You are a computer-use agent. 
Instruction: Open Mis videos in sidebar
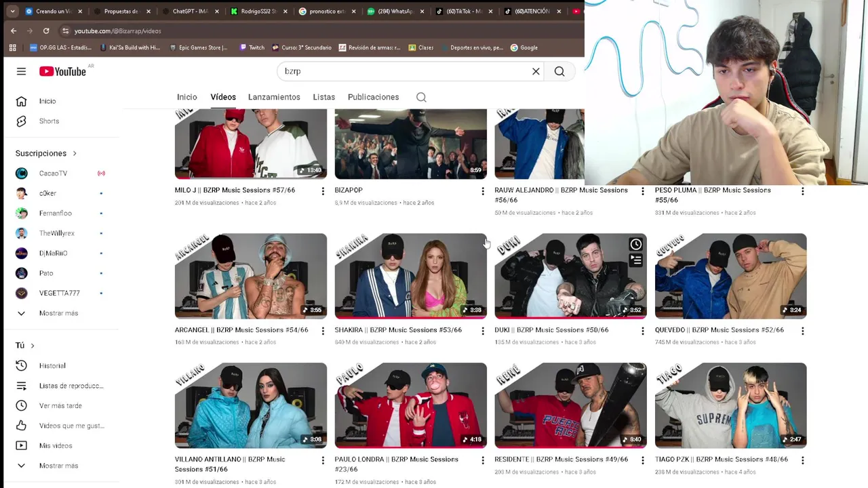[43, 445]
